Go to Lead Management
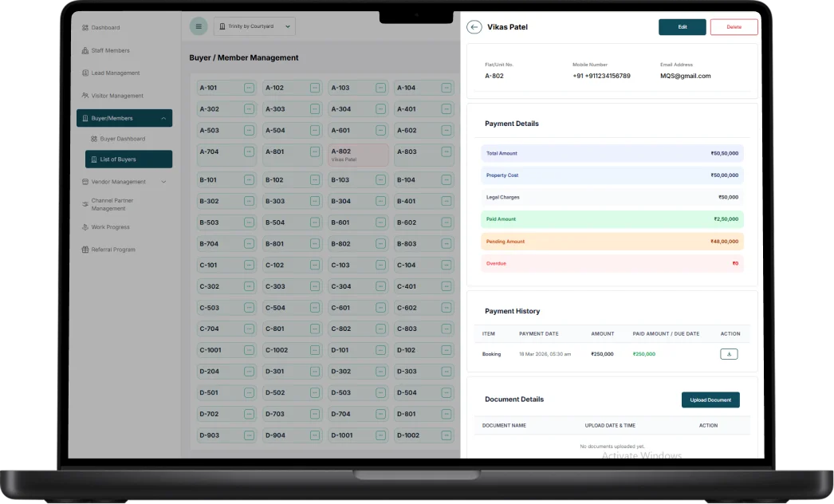Viewport: 834px width, 504px height. [x=111, y=73]
